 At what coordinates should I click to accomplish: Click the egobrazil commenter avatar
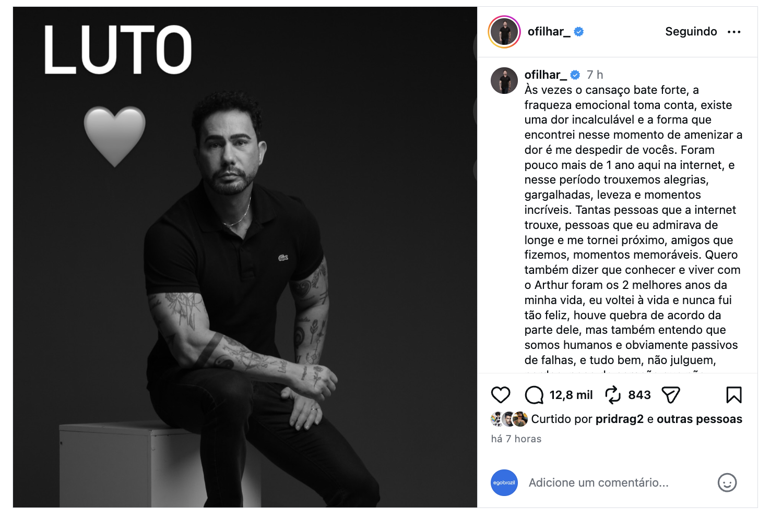pyautogui.click(x=504, y=482)
